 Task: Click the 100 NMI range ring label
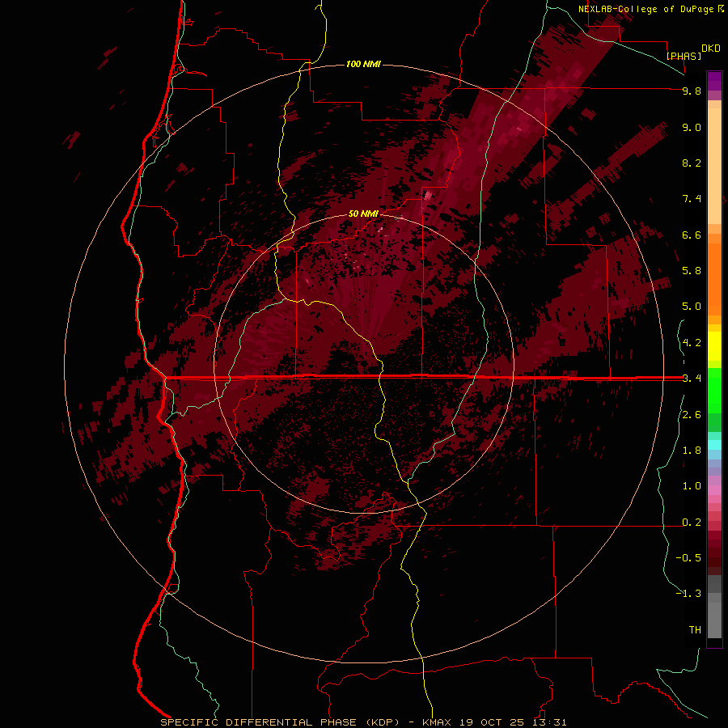[363, 64]
